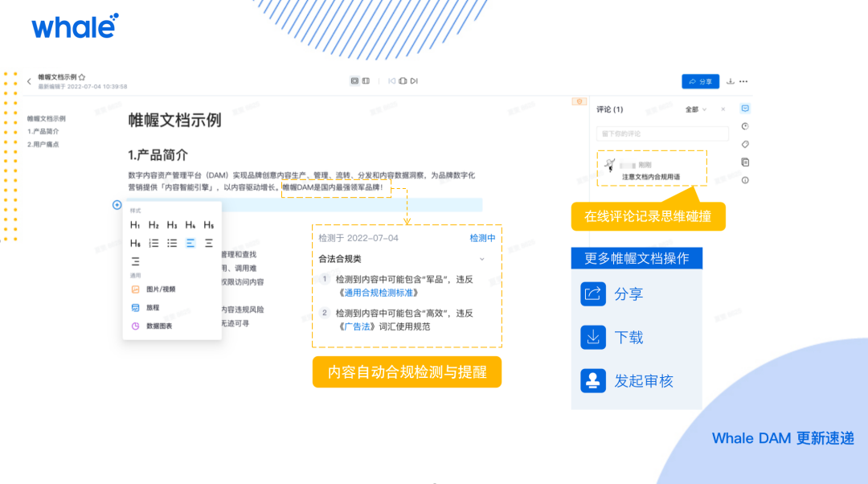Image resolution: width=868 pixels, height=484 pixels.
Task: Apply H4 heading style
Action: 190,225
